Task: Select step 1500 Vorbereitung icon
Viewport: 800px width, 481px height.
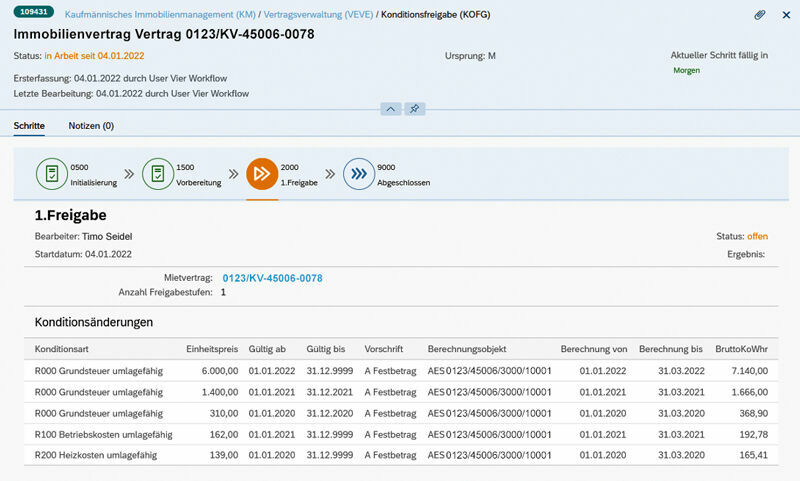Action: tap(157, 173)
